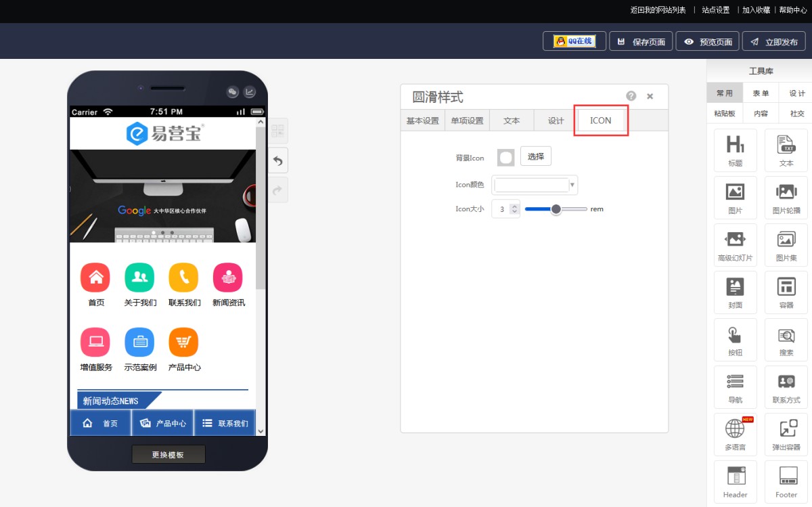Insert the 导航 navigation widget
812x507 pixels.
pyautogui.click(x=735, y=387)
